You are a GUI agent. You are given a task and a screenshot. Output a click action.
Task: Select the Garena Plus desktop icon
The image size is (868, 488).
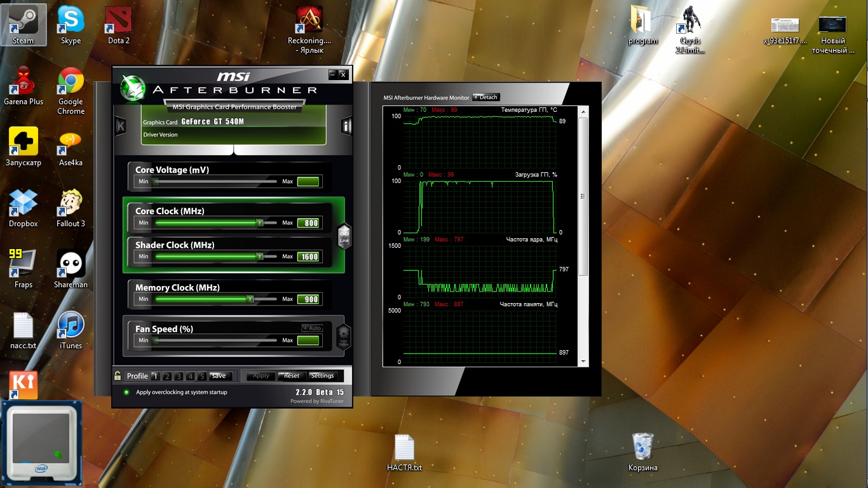click(x=24, y=86)
